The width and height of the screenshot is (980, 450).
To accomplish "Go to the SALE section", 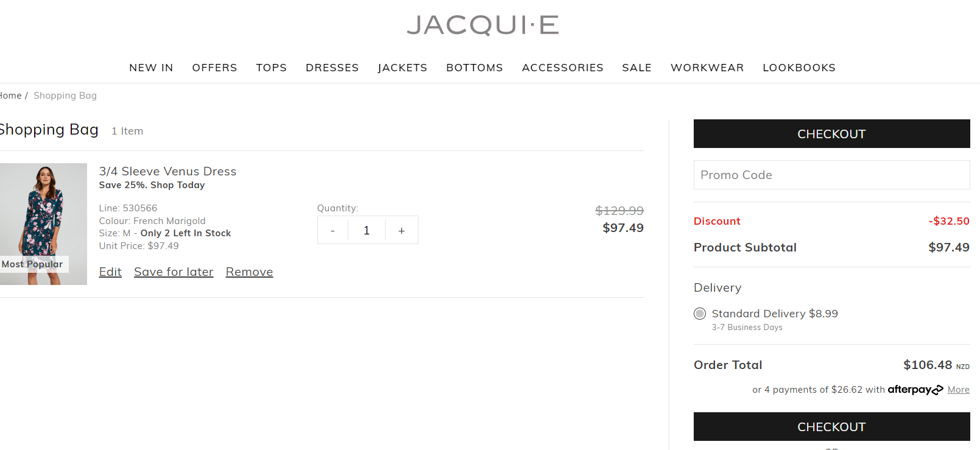I will tap(636, 68).
